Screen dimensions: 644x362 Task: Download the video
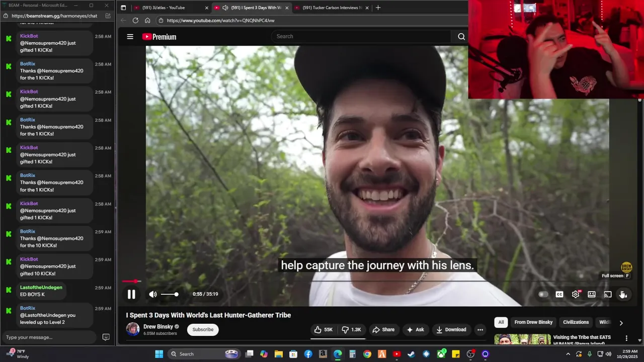451,330
